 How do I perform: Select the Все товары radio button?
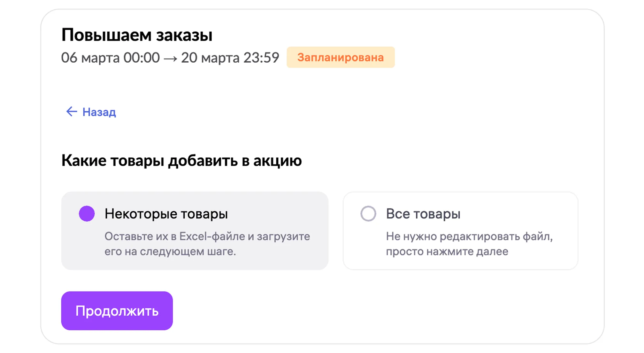click(x=368, y=214)
